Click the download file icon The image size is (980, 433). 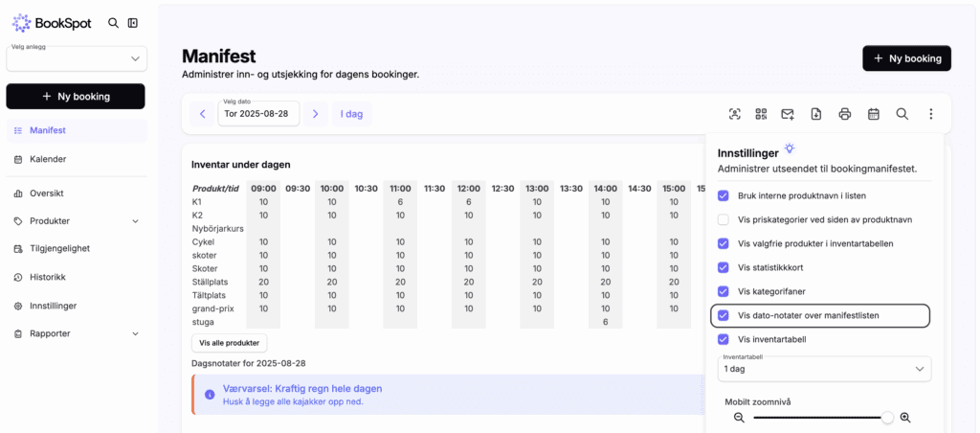816,114
